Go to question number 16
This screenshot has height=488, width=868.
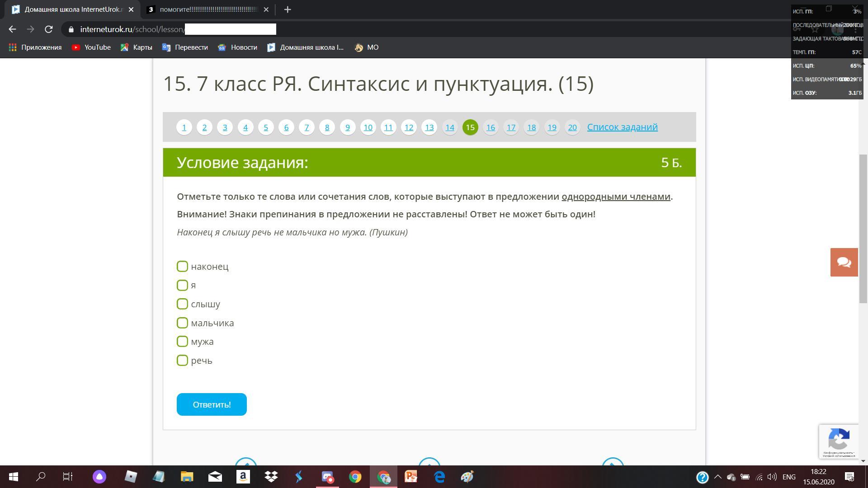(x=491, y=127)
